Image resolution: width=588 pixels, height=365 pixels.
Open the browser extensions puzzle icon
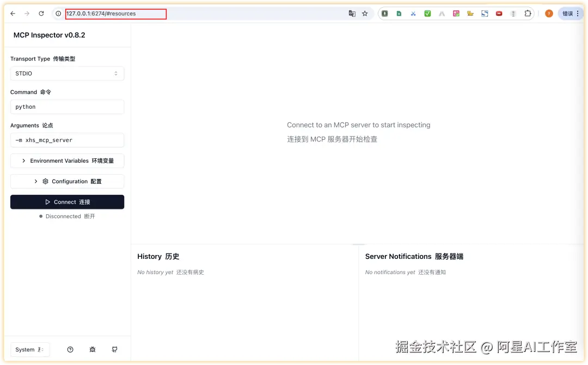pos(528,13)
